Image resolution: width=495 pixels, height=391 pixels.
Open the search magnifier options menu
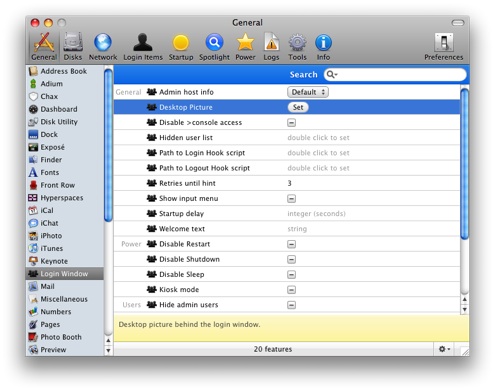click(332, 74)
